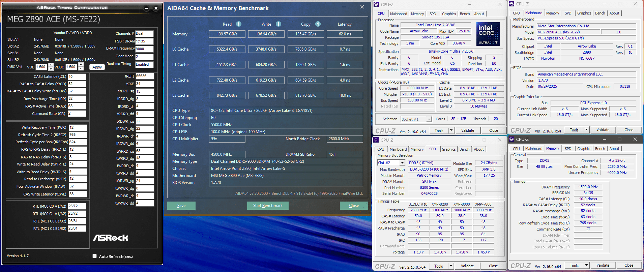This screenshot has height=272, width=644.
Task: Click the North Bridge Clock 2800.0 MHz value
Action: [345, 139]
